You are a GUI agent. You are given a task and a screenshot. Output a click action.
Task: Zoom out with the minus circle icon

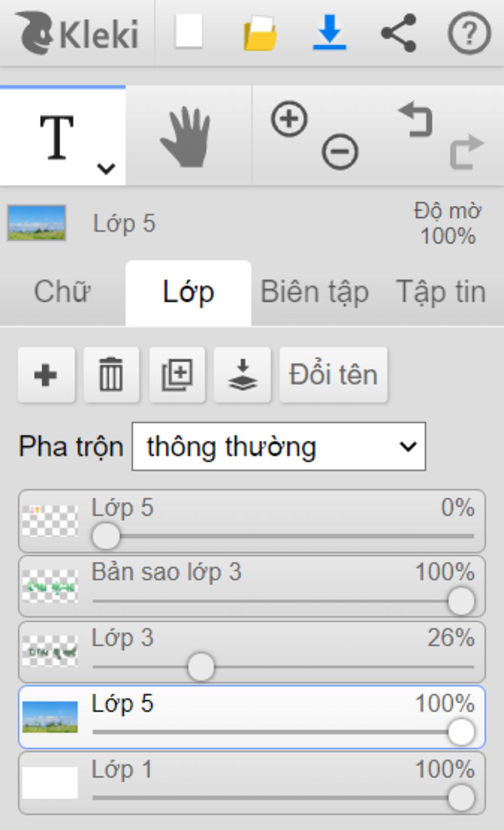[340, 151]
